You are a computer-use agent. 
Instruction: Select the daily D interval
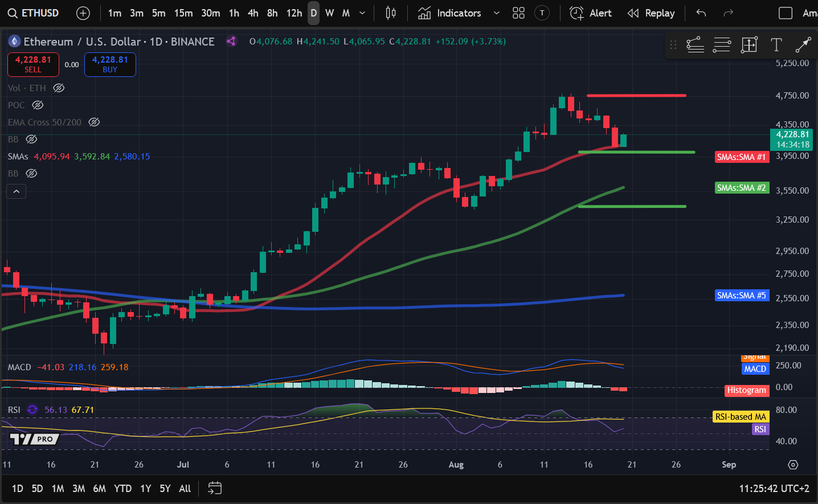[314, 13]
